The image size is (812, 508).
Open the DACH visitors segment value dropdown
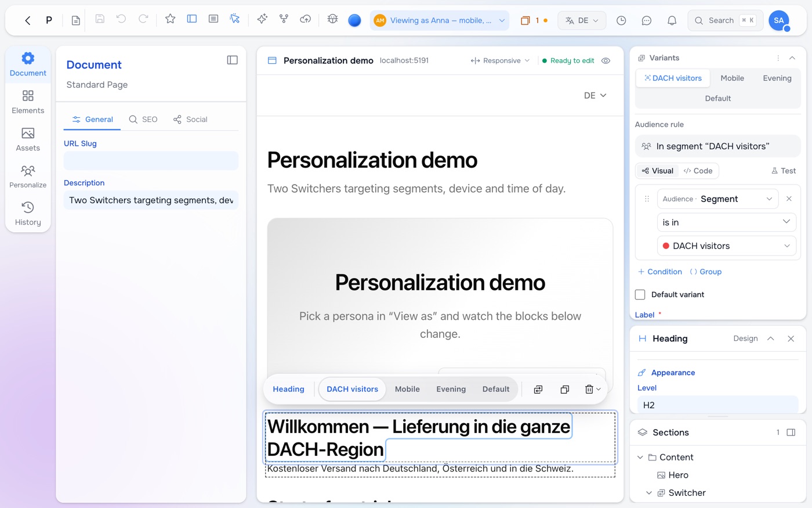[x=727, y=246]
